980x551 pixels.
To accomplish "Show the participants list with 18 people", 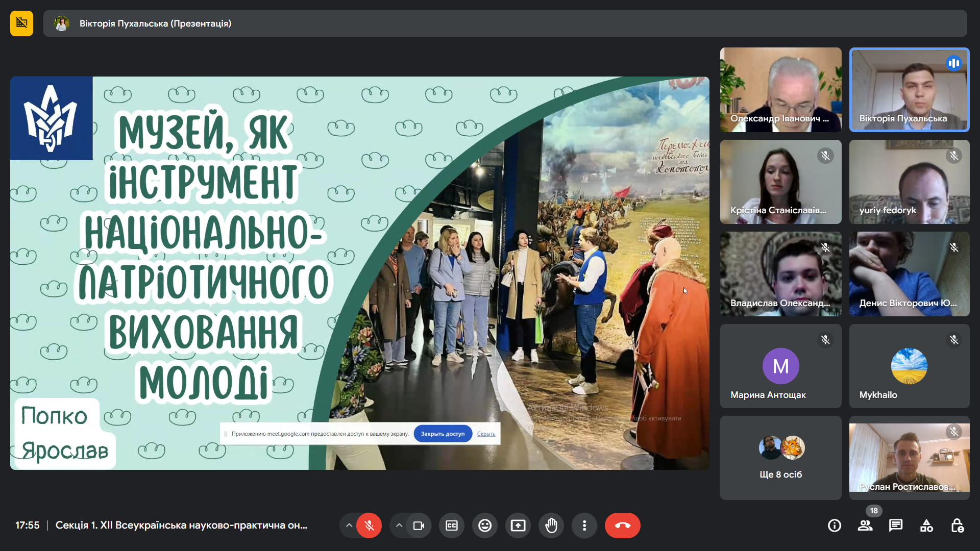I will tap(865, 525).
